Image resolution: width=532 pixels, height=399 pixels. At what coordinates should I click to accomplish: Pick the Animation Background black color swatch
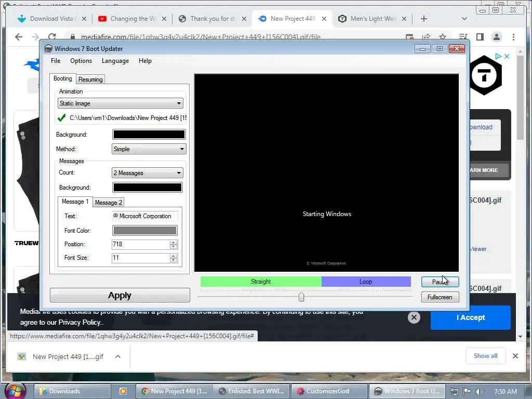click(149, 135)
